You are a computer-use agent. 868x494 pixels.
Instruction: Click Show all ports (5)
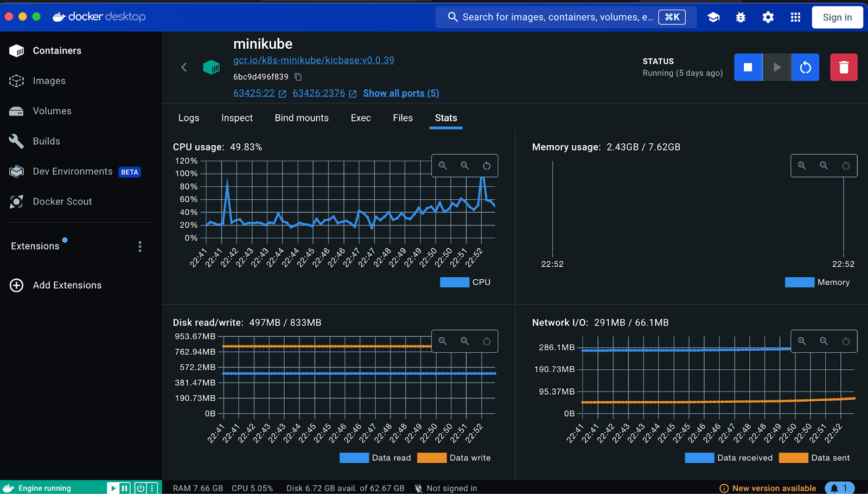pyautogui.click(x=401, y=93)
